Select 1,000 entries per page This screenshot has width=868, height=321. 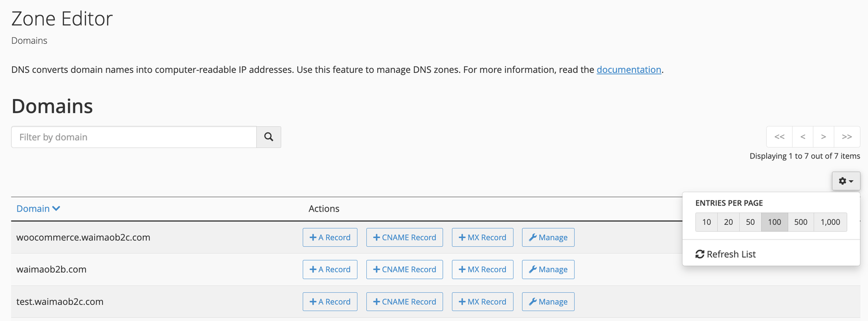(x=830, y=222)
